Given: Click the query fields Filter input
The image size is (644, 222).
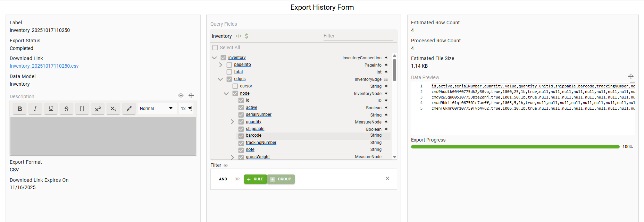Looking at the screenshot, I should 358,36.
